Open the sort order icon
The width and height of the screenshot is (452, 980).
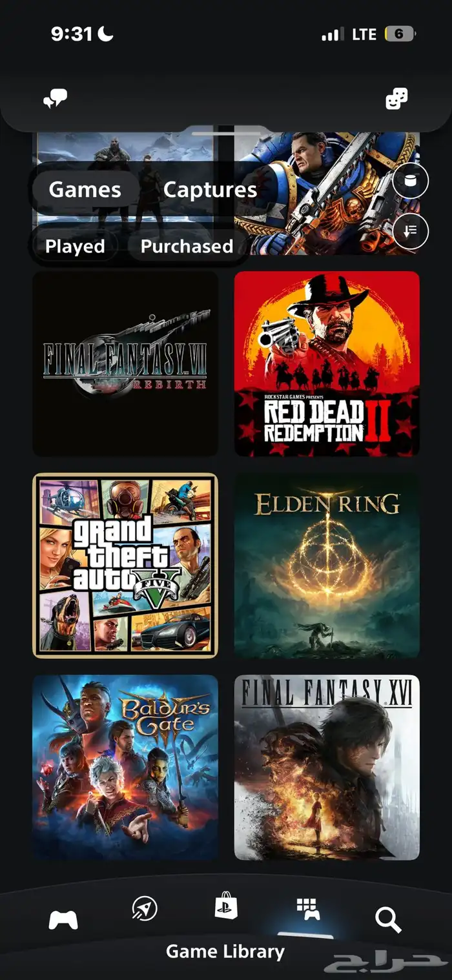point(411,231)
